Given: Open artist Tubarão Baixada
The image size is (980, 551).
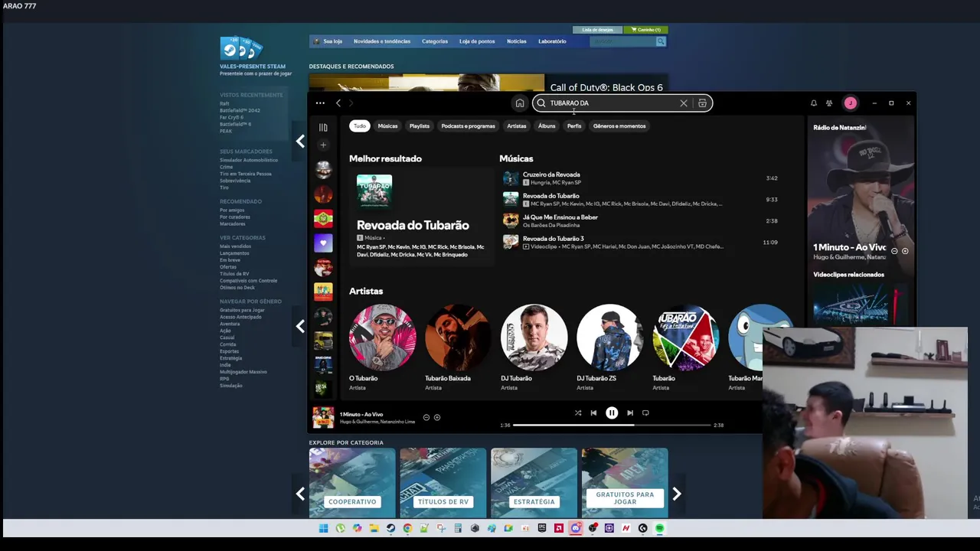Looking at the screenshot, I should point(458,347).
